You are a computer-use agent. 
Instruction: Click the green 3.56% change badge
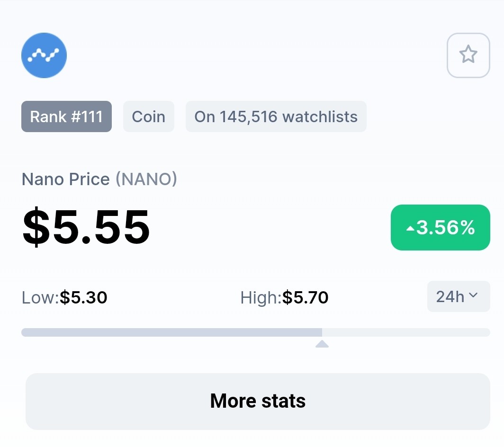(441, 227)
